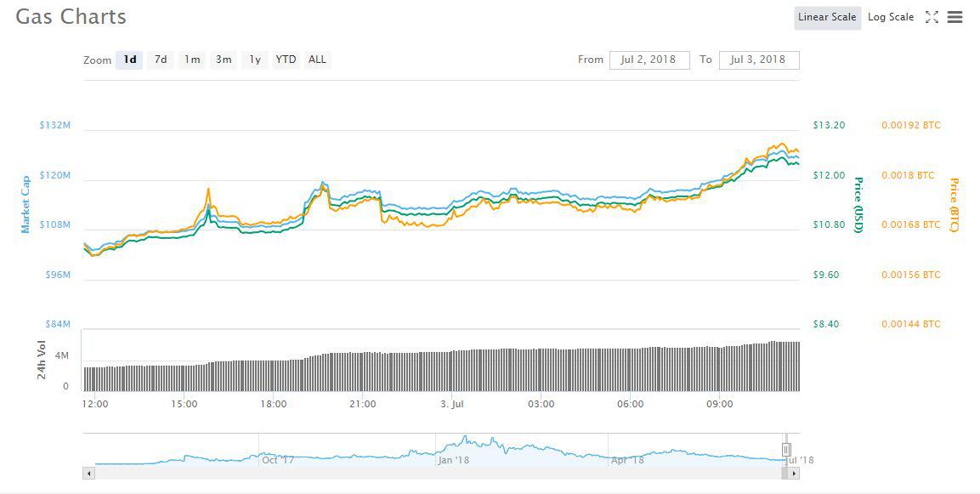Click Apr '18 in the navigator
Screen dimensions: 980x494
(x=627, y=460)
